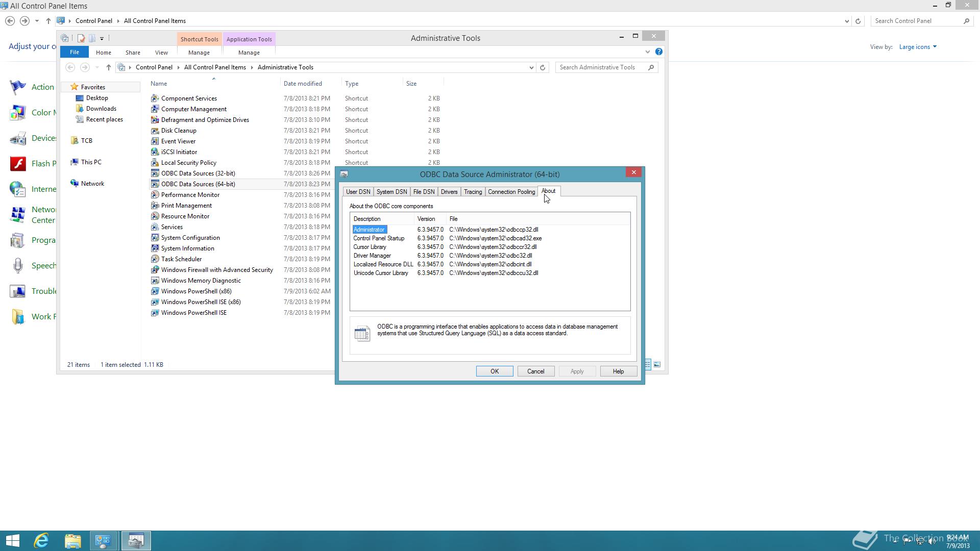980x551 pixels.
Task: Open the View ribbon tab
Action: 161,53
